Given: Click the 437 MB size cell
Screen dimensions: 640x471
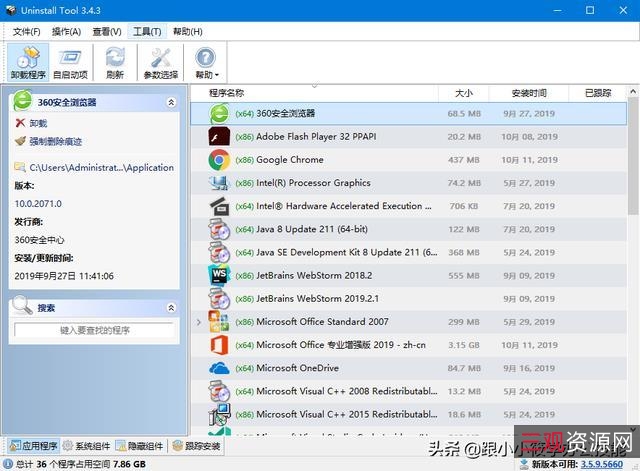Looking at the screenshot, I should 464,160.
